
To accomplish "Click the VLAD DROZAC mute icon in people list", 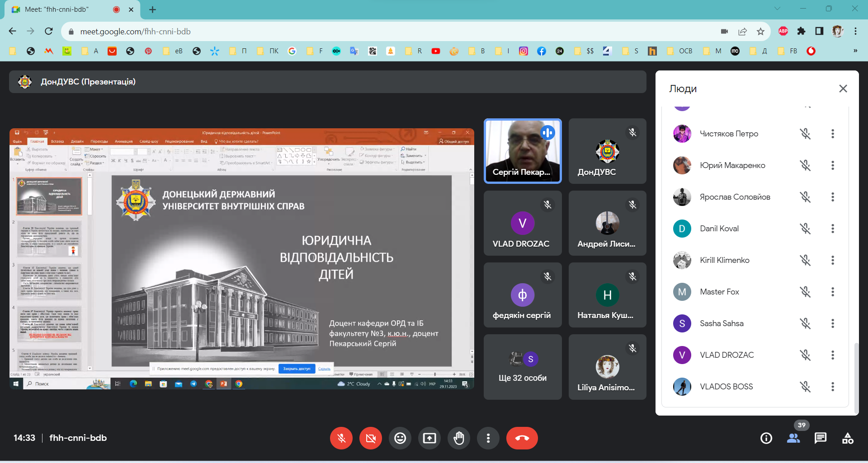I will [805, 355].
